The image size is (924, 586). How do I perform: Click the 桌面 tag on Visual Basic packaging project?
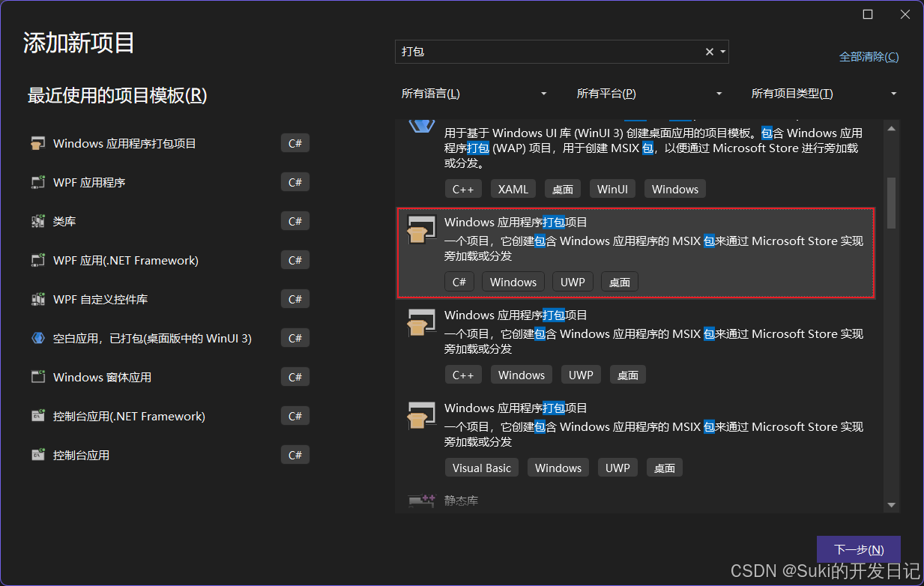(x=665, y=468)
